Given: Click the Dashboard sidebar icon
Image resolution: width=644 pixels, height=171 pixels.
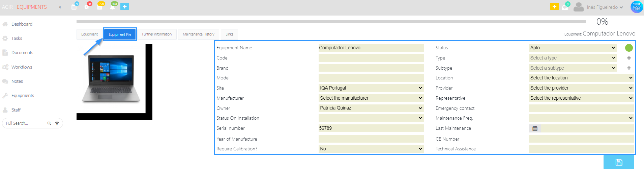Looking at the screenshot, I should tap(5, 24).
